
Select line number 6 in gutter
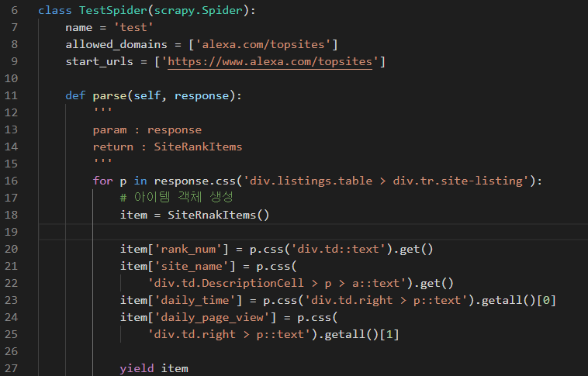point(14,10)
